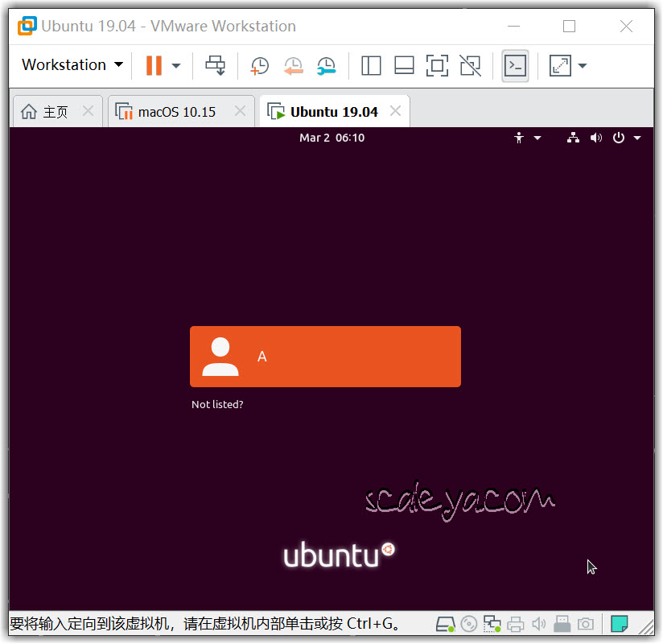Click the hard disk status icon
The width and height of the screenshot is (663, 644).
point(445,624)
